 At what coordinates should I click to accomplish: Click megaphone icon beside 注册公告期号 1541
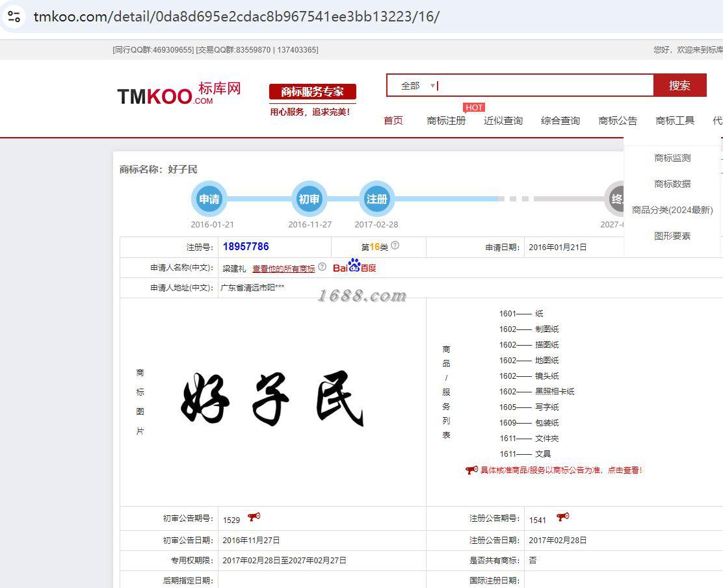pos(562,517)
